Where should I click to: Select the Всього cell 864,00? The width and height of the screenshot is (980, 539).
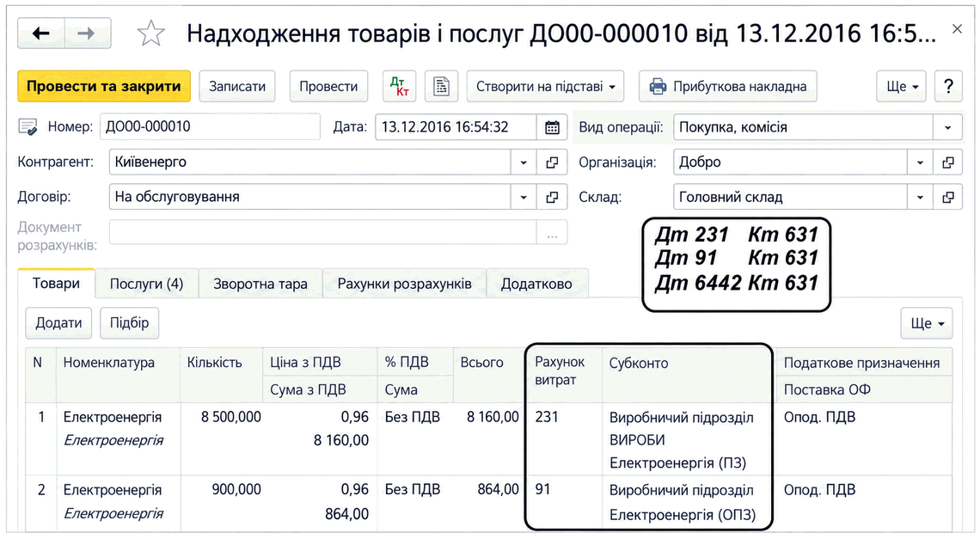498,490
